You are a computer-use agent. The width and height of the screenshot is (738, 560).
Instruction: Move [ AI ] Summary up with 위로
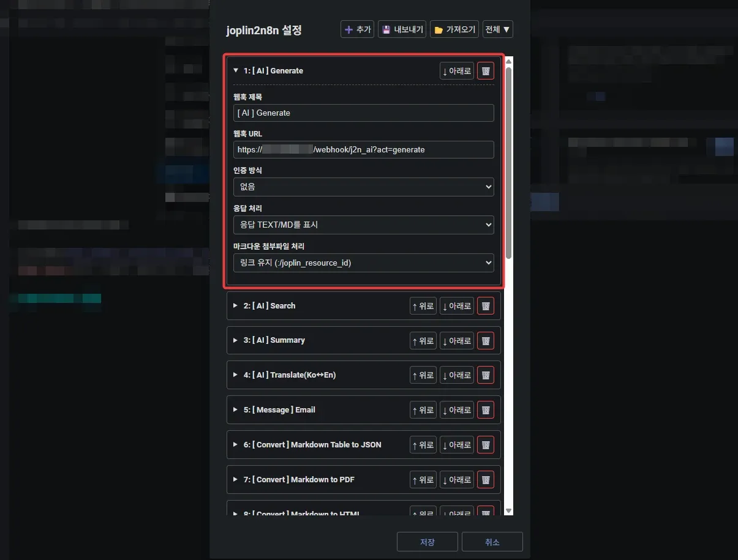[x=423, y=341]
